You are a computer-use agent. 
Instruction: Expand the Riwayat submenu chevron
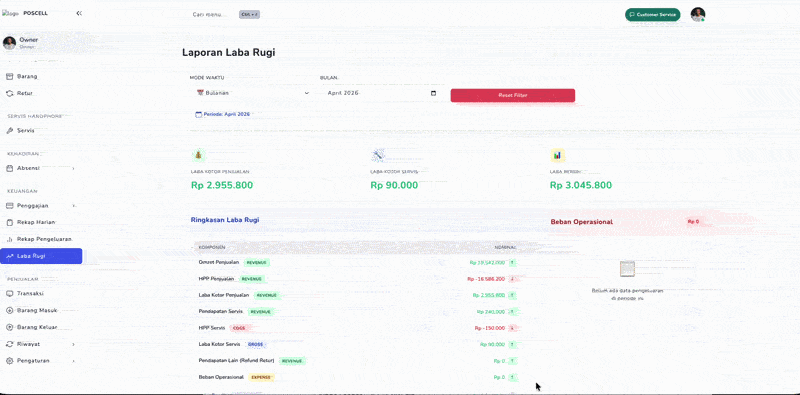[x=73, y=344]
